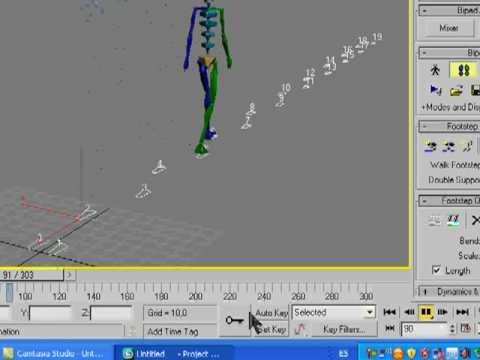This screenshot has width=480, height=360.
Task: Toggle the Set Key mode button
Action: point(271,330)
